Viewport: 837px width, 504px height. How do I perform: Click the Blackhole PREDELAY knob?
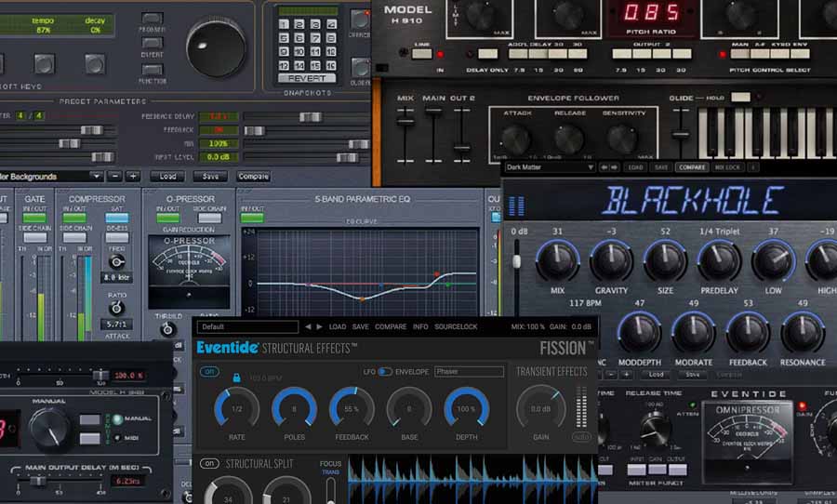tap(719, 261)
